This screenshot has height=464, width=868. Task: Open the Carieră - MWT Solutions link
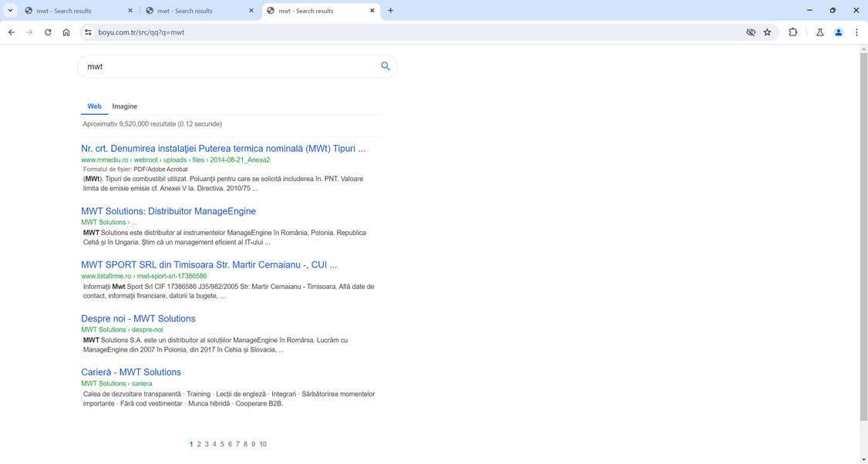[130, 372]
